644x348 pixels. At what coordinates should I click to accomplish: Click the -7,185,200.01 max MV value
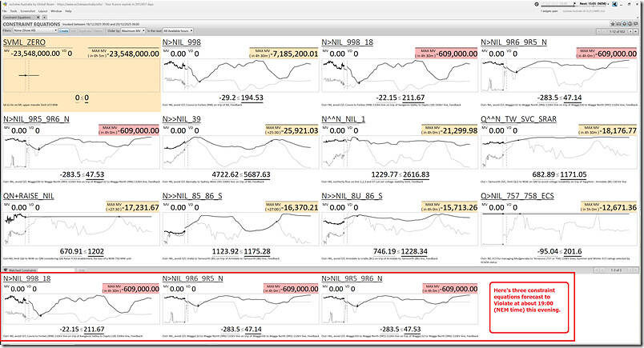pos(295,54)
